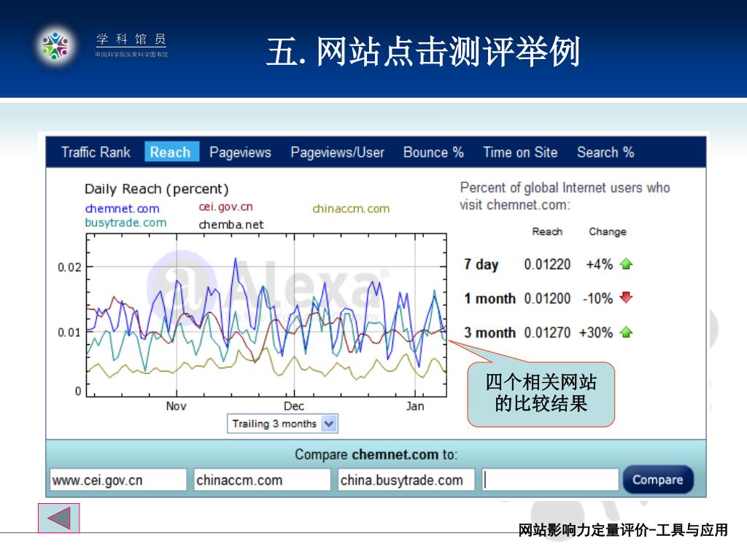The width and height of the screenshot is (747, 560).
Task: Select the Reach tab
Action: coord(170,152)
